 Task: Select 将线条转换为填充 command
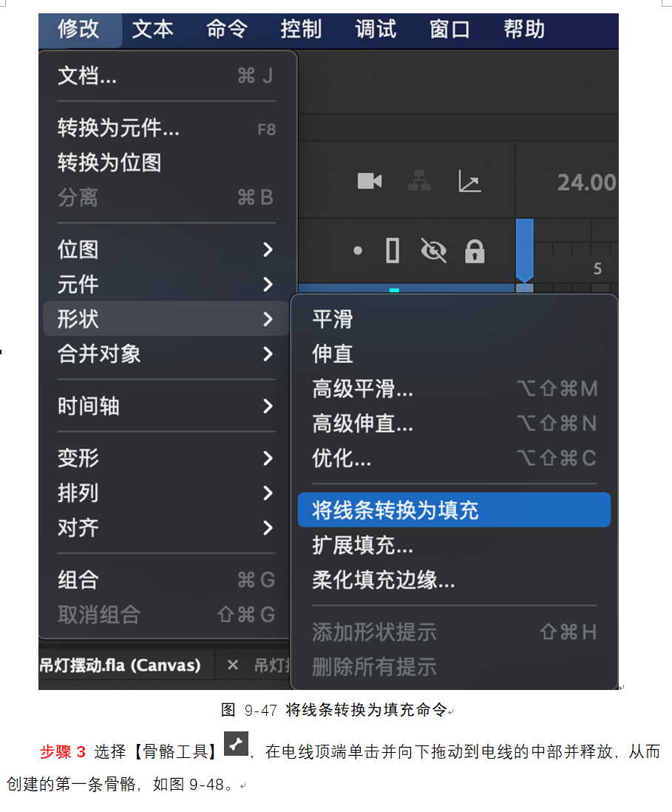[x=454, y=510]
